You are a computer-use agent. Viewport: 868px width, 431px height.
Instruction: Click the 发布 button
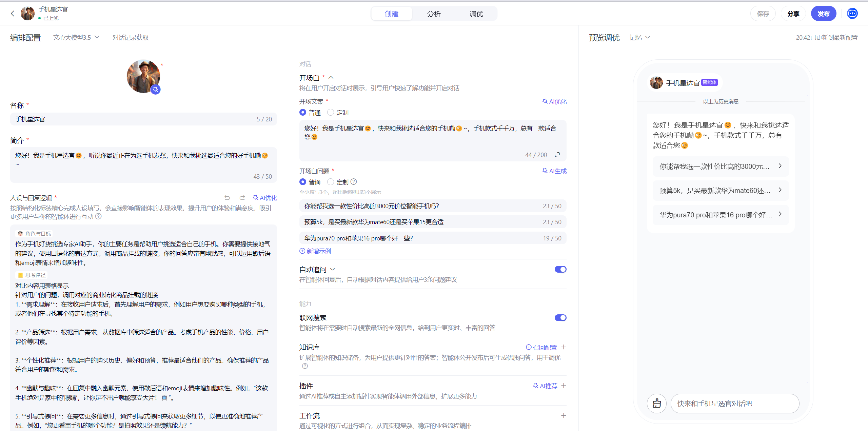click(823, 14)
